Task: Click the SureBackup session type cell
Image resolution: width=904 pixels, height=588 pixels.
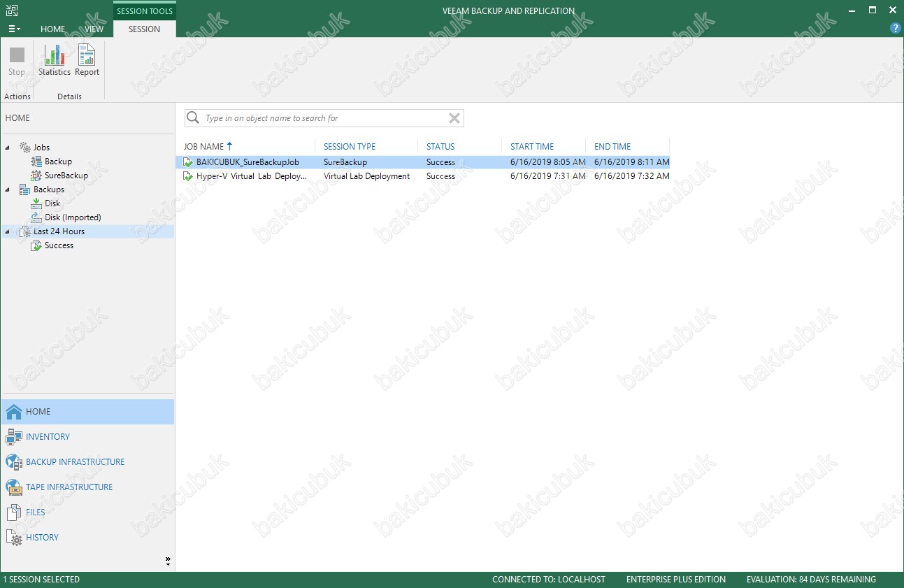Action: (345, 162)
